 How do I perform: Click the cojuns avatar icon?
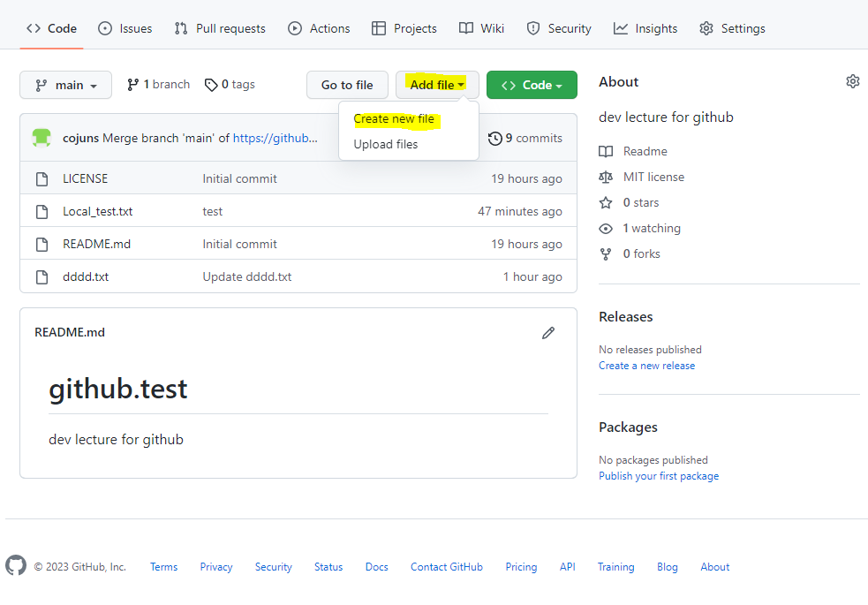(x=42, y=138)
